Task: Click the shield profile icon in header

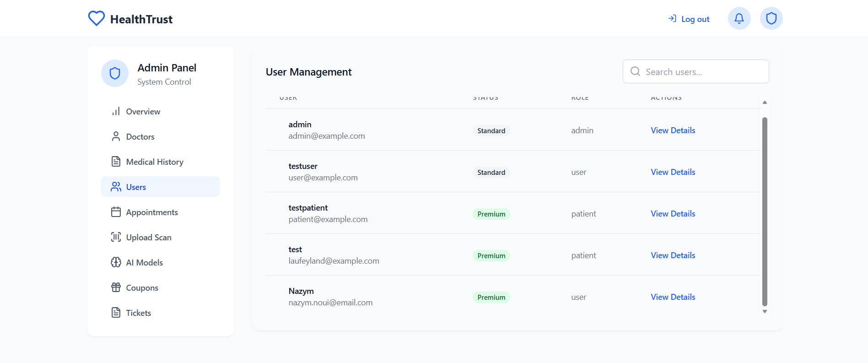Action: pos(771,18)
